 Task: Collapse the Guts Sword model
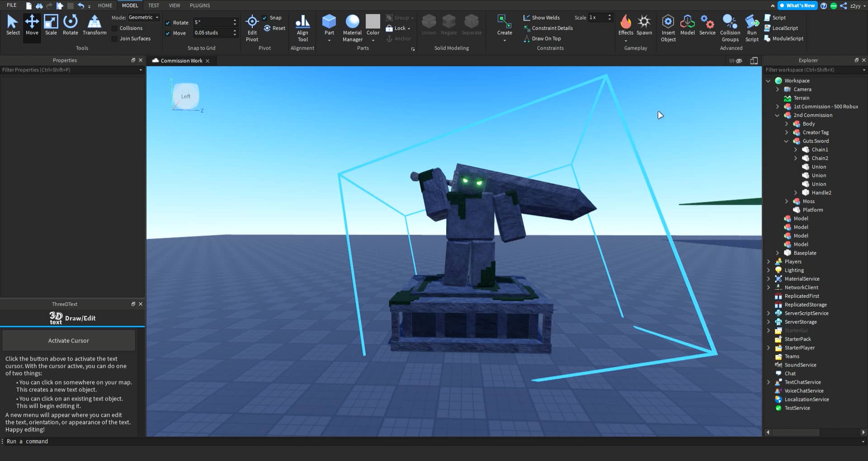click(x=787, y=141)
